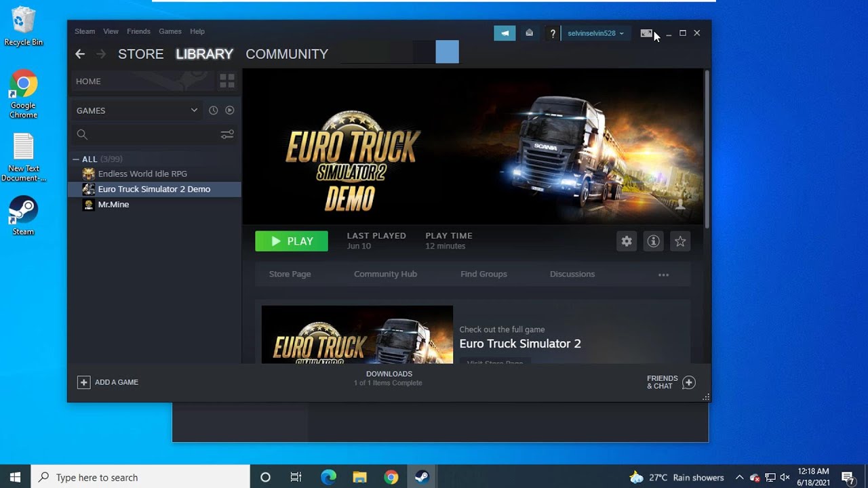Select Mr.Mine in the library
868x488 pixels.
(x=155, y=205)
